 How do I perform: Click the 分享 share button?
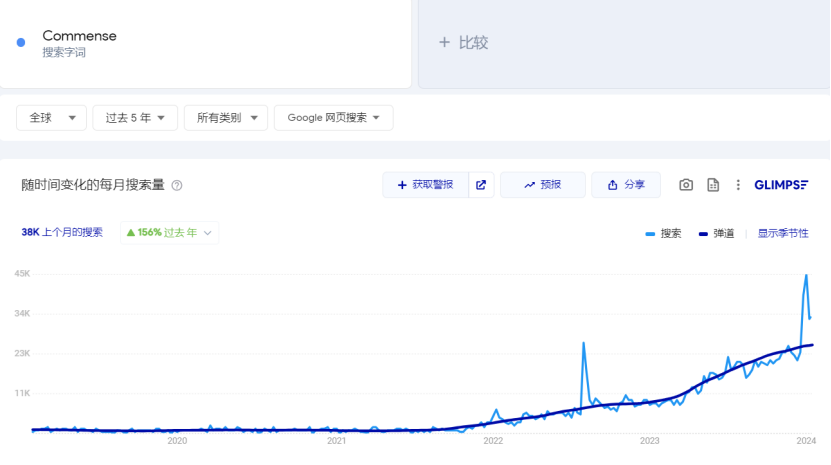coord(625,185)
